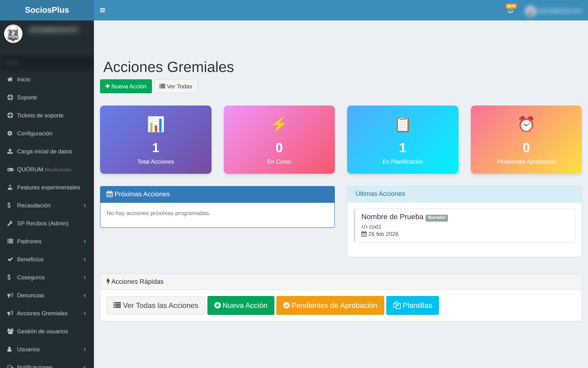Click the green Nueva Acción button in Acciones Rápidas
The height and width of the screenshot is (368, 588).
click(241, 305)
